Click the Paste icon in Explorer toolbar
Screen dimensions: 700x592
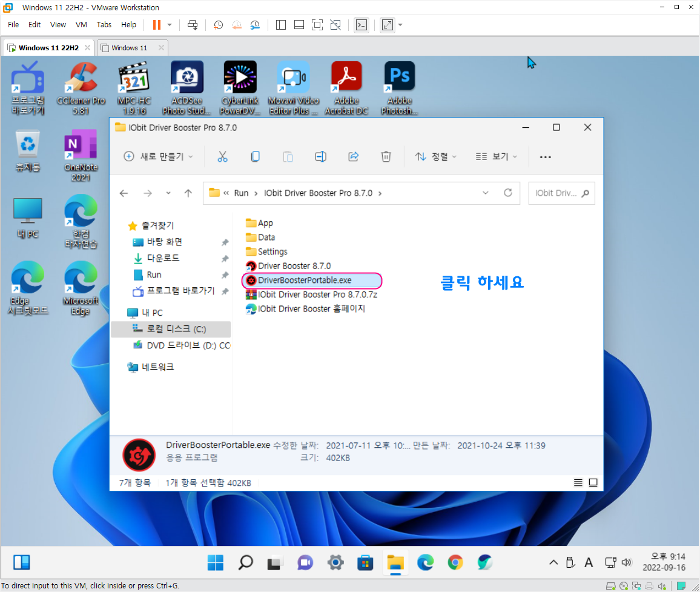tap(288, 156)
